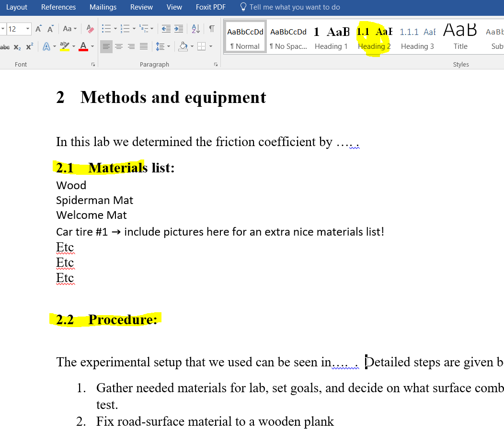Apply the Title style
504x431 pixels.
point(460,37)
